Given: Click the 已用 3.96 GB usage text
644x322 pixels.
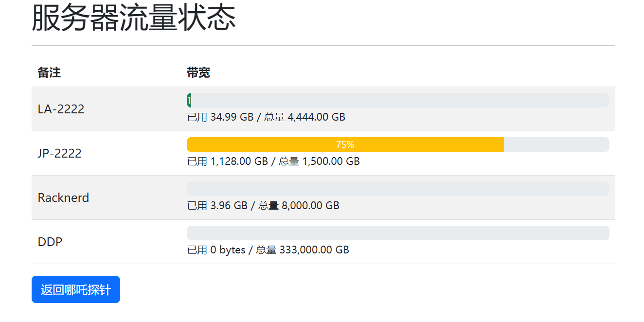Looking at the screenshot, I should point(217,206).
